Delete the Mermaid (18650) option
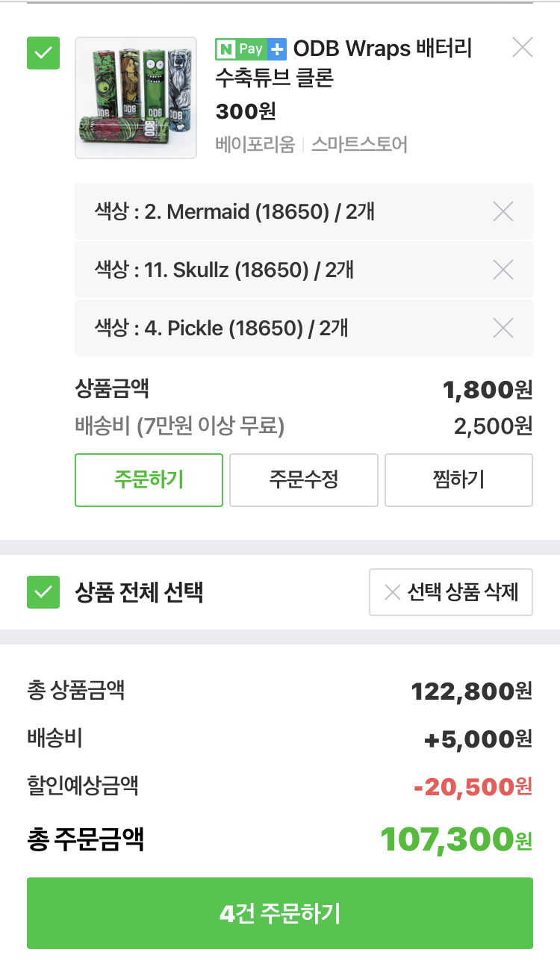The height and width of the screenshot is (976, 560). tap(503, 212)
